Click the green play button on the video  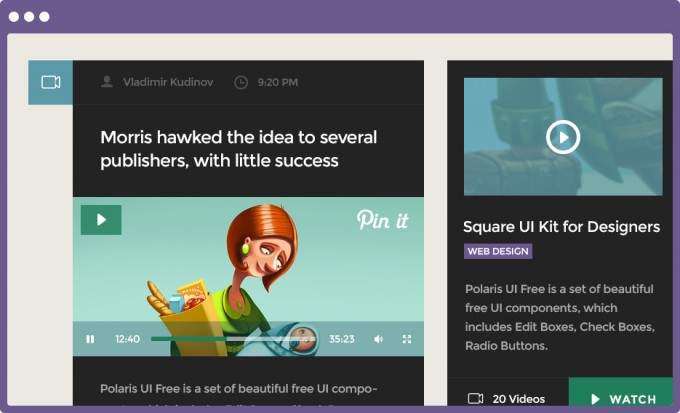pyautogui.click(x=101, y=220)
